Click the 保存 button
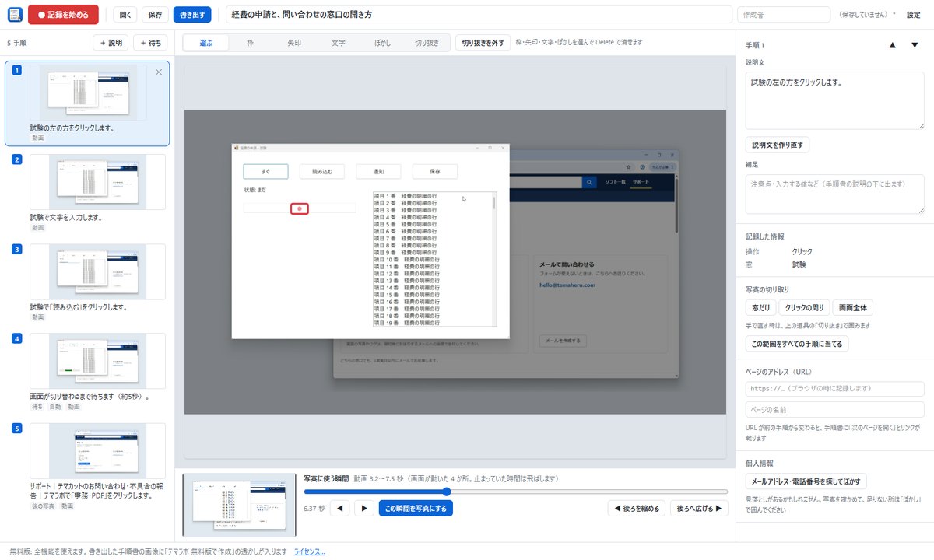934x560 pixels. pyautogui.click(x=155, y=15)
